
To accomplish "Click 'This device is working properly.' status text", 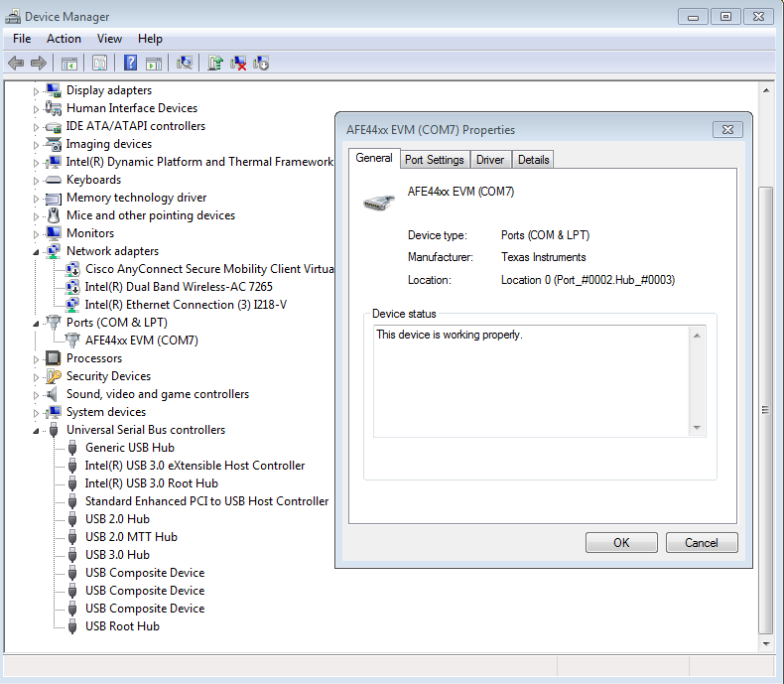I will [449, 335].
